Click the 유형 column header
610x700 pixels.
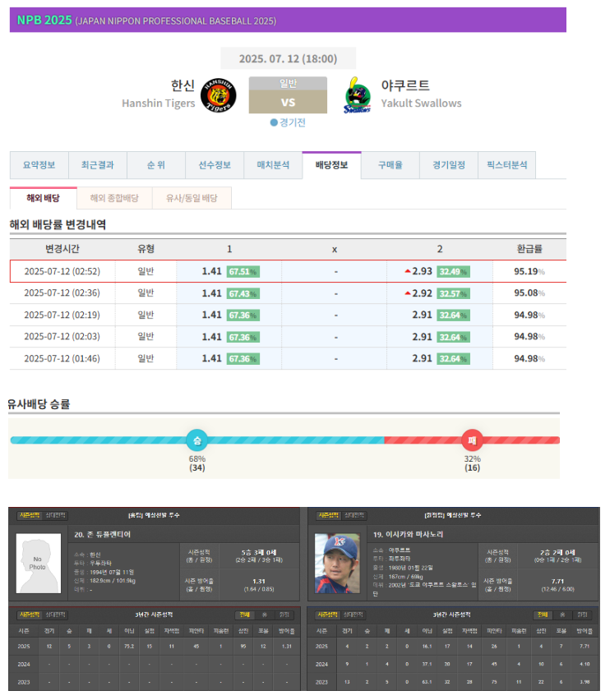[146, 249]
